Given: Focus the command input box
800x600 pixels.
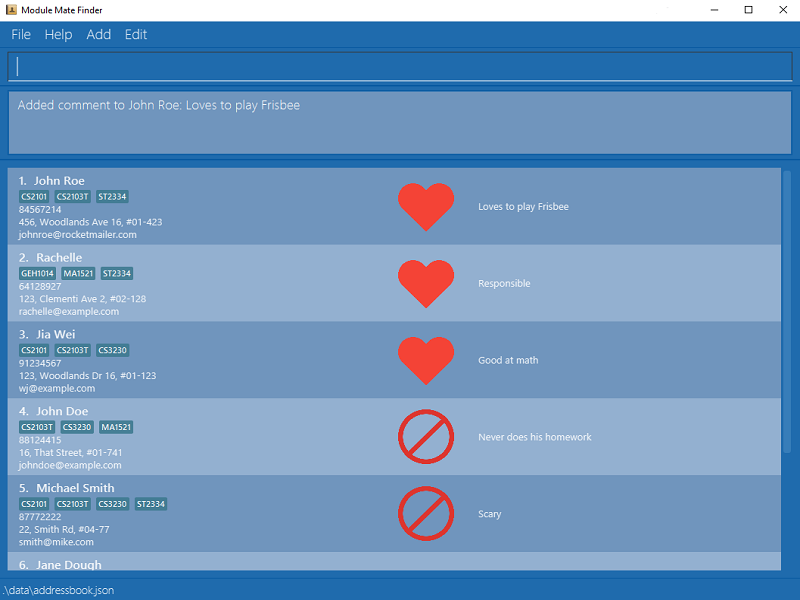Looking at the screenshot, I should tap(400, 66).
